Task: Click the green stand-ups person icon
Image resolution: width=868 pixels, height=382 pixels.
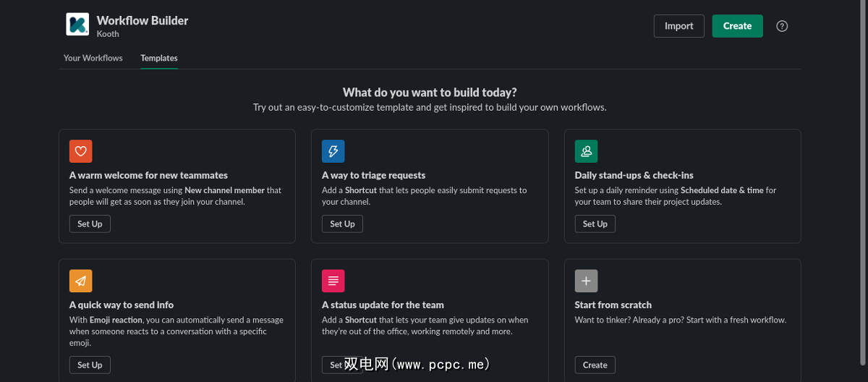Action: pyautogui.click(x=586, y=151)
